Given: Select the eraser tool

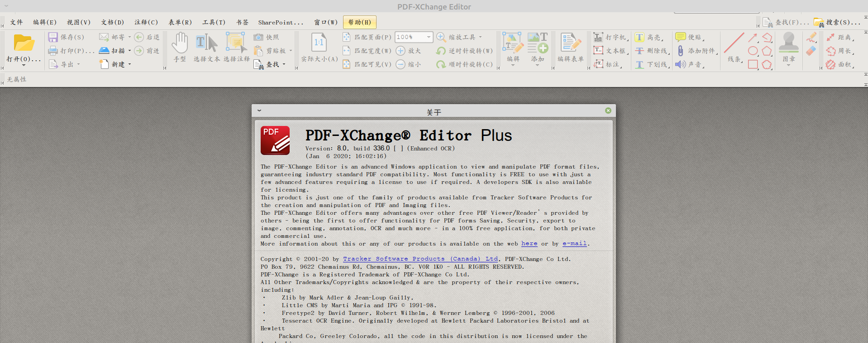Looking at the screenshot, I should (x=811, y=51).
